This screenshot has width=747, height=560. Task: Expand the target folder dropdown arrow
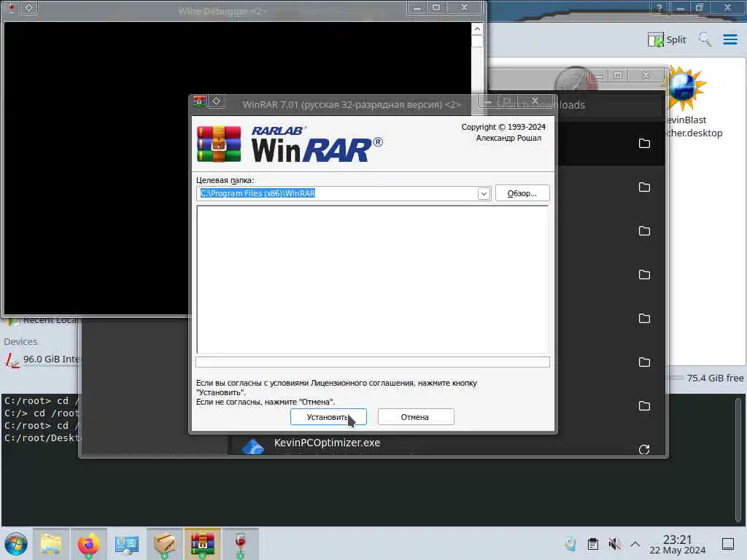(484, 193)
